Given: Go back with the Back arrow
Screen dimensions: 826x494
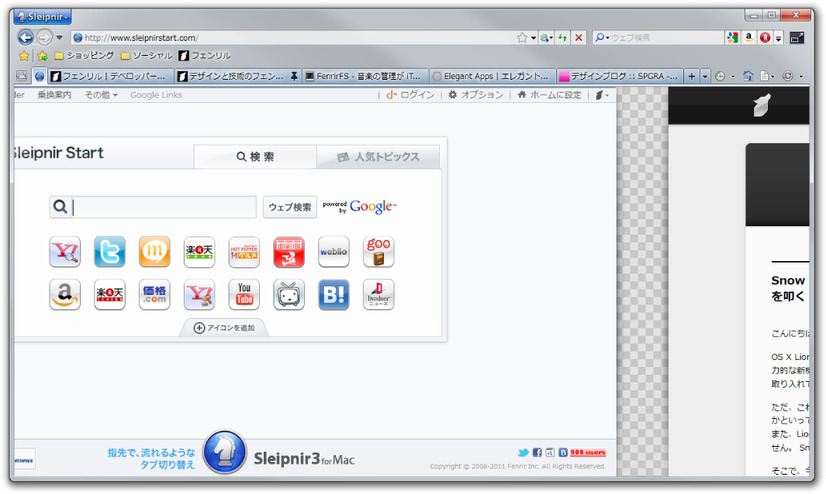Looking at the screenshot, I should [25, 37].
